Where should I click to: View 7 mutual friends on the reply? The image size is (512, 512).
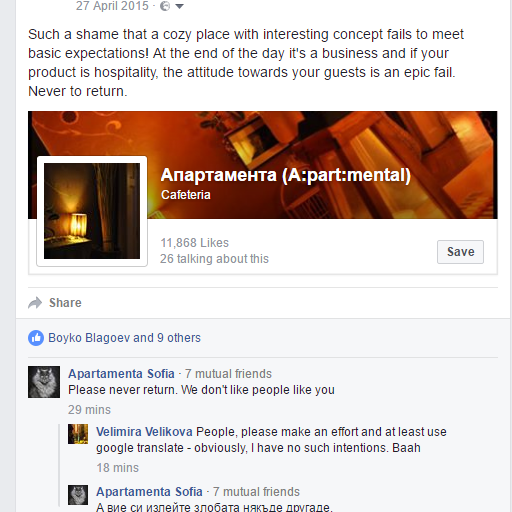256,492
